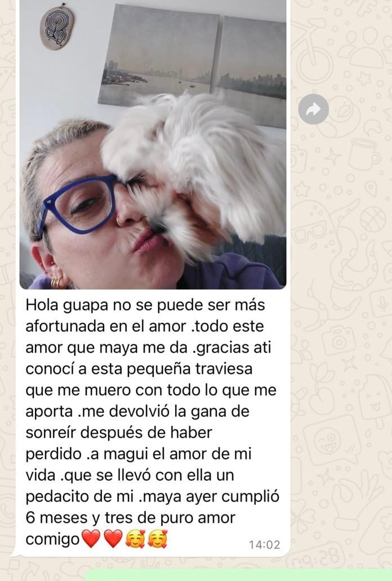The height and width of the screenshot is (581, 392).
Task: Click the empty chat wallpaper right of message
Action: (341, 334)
